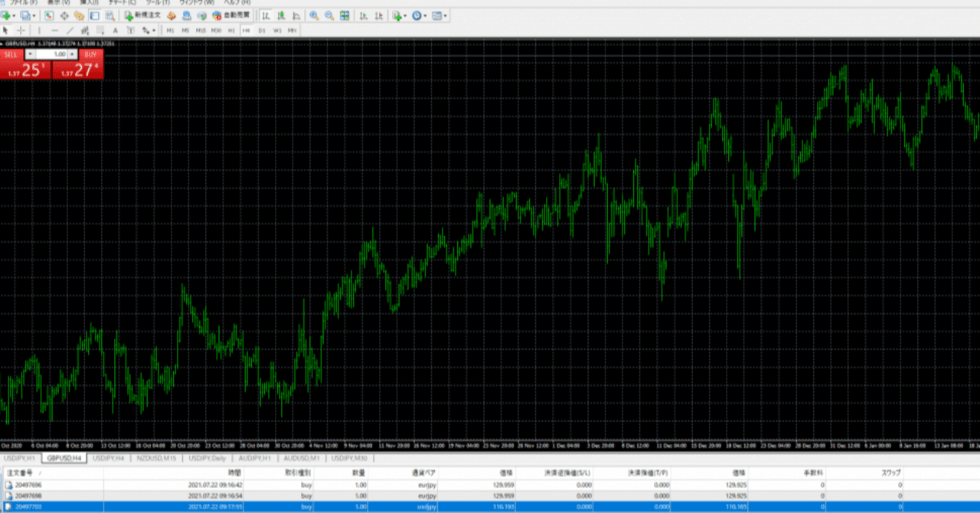Toggle chart auto scroll icon
980x513 pixels.
pyautogui.click(x=363, y=15)
